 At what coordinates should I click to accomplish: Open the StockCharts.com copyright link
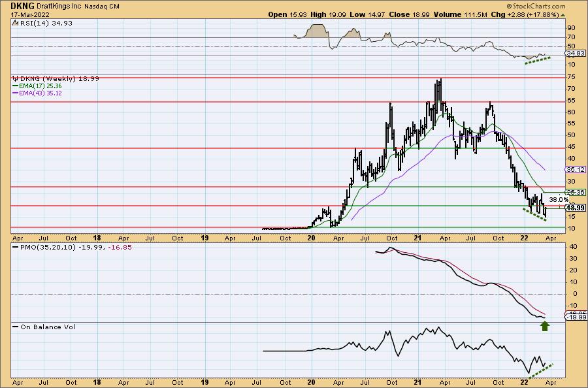coord(536,6)
